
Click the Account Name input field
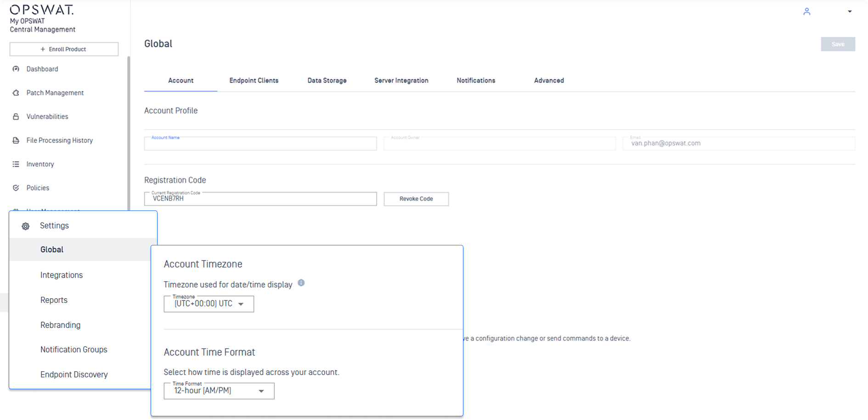pos(260,144)
